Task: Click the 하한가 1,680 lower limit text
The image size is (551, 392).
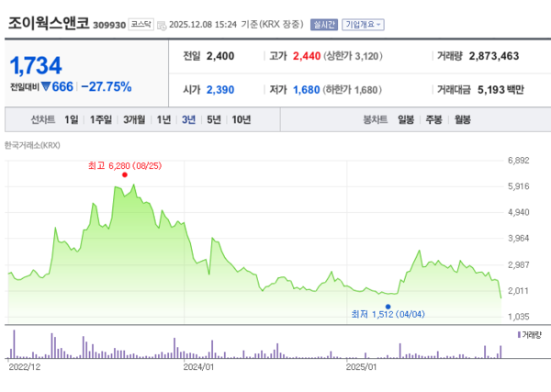Action: [353, 90]
